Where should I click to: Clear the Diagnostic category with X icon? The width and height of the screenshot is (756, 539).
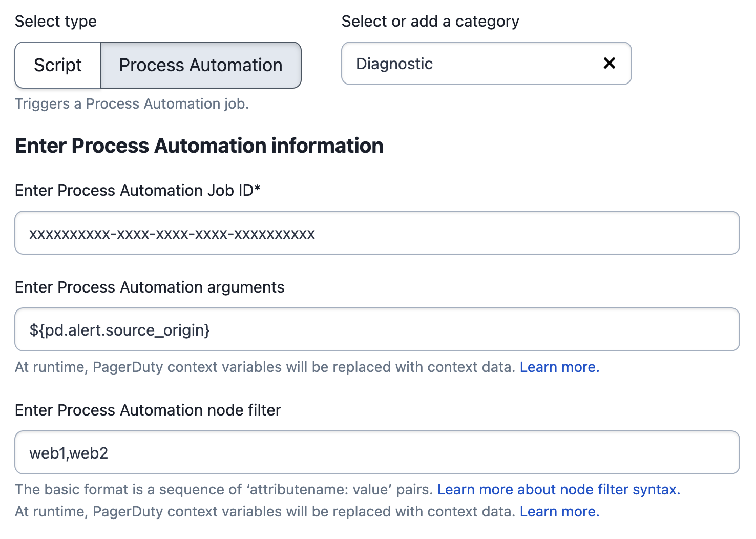[x=609, y=63]
